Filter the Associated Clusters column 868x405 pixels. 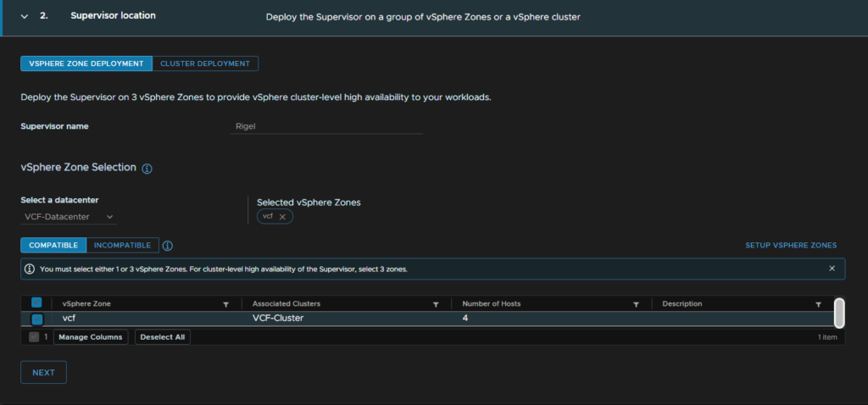point(436,304)
